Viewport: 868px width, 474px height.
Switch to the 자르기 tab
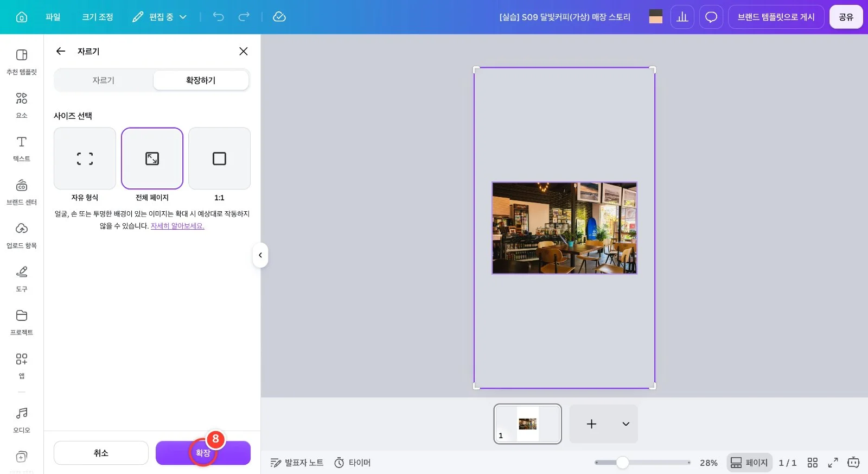point(103,80)
